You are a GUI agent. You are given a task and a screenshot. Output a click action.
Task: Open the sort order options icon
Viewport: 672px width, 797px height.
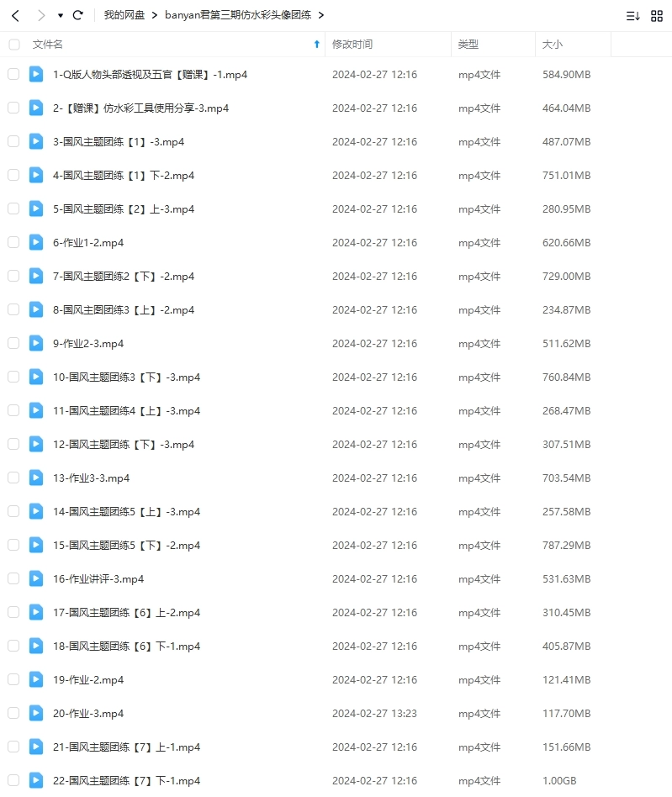(632, 16)
